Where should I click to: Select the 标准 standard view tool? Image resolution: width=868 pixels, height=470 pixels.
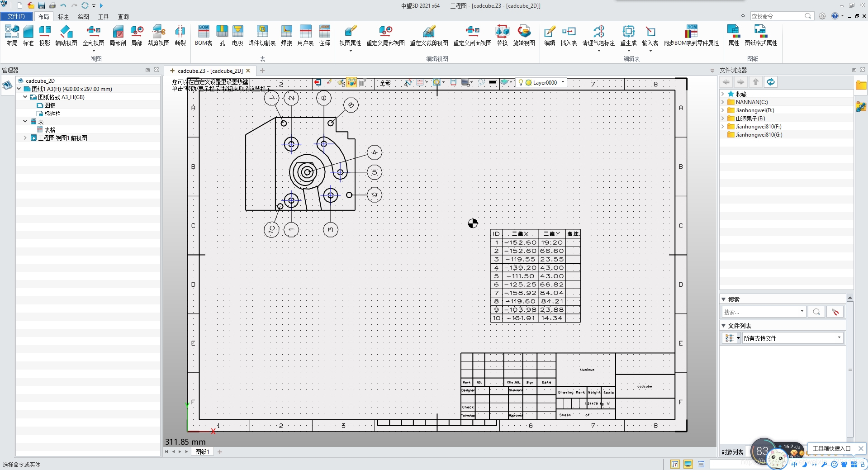pyautogui.click(x=28, y=35)
